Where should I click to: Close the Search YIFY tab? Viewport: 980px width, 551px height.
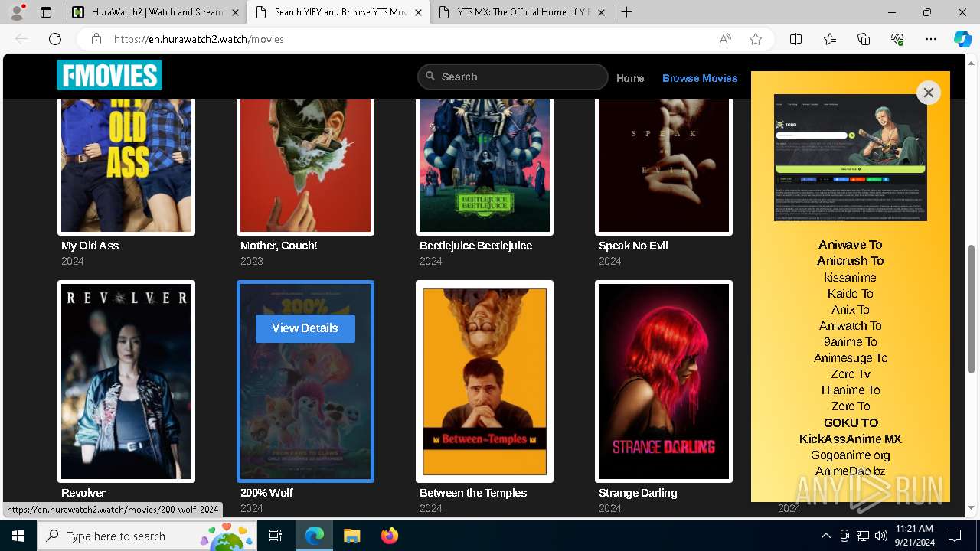418,12
